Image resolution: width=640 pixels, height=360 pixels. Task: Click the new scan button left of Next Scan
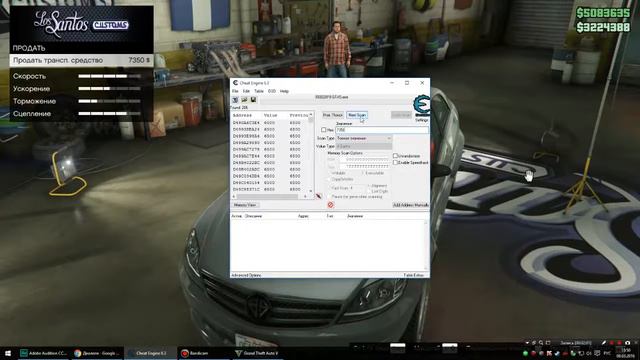pos(333,116)
